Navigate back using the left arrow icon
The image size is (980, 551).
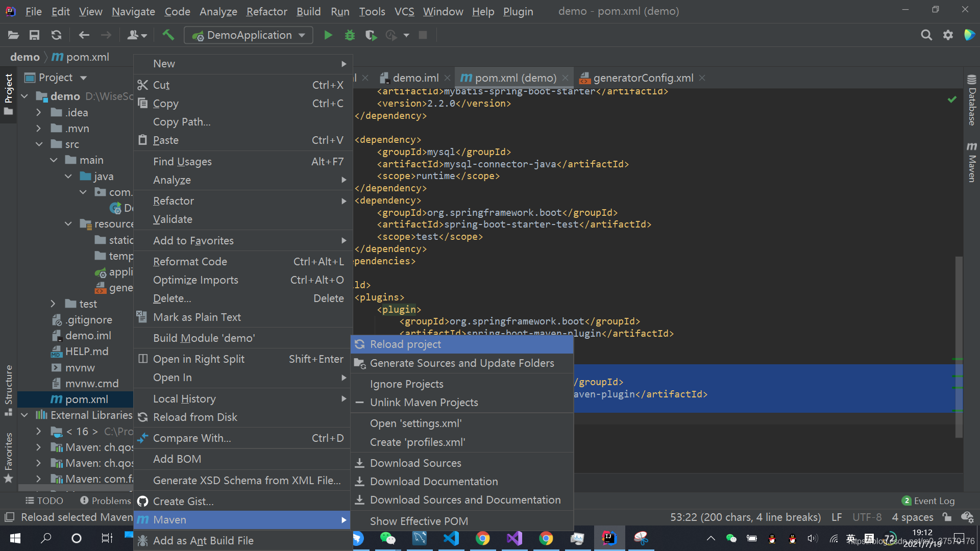pyautogui.click(x=83, y=35)
